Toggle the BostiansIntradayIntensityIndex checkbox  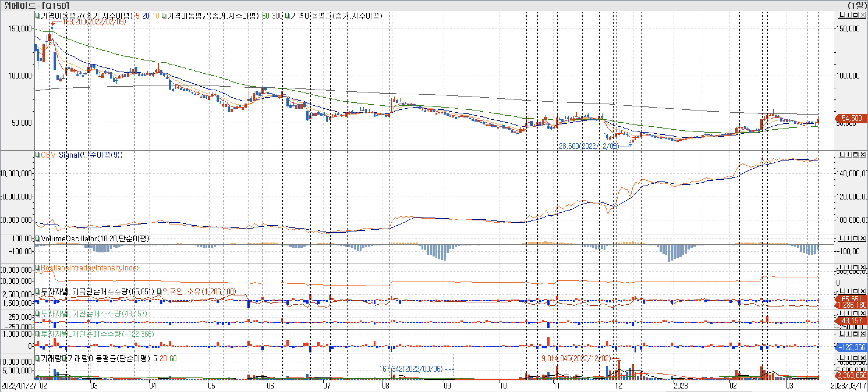(37, 268)
